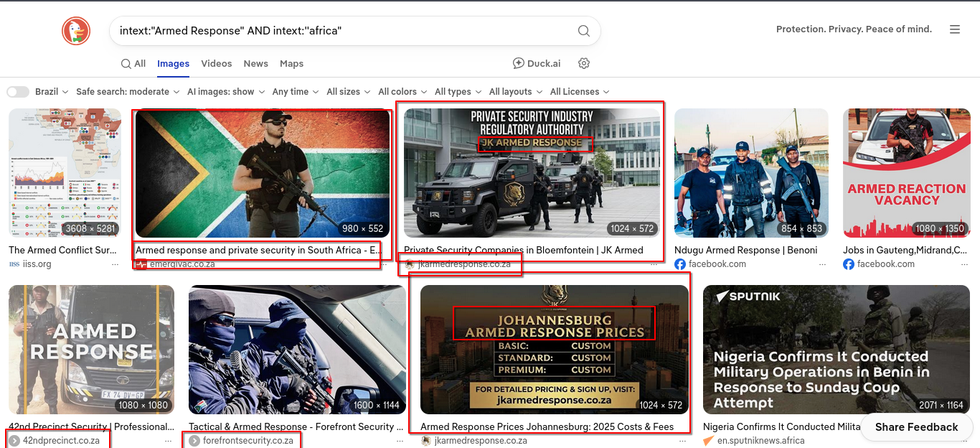The image size is (980, 448).
Task: Click en.sputniknews.africa source link
Action: (x=761, y=441)
